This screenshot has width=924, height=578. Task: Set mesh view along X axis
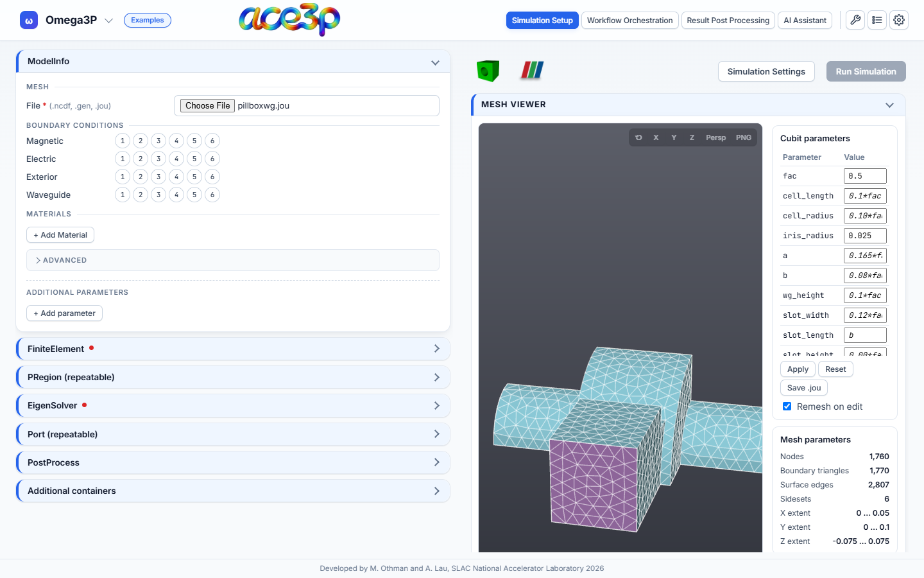click(656, 137)
